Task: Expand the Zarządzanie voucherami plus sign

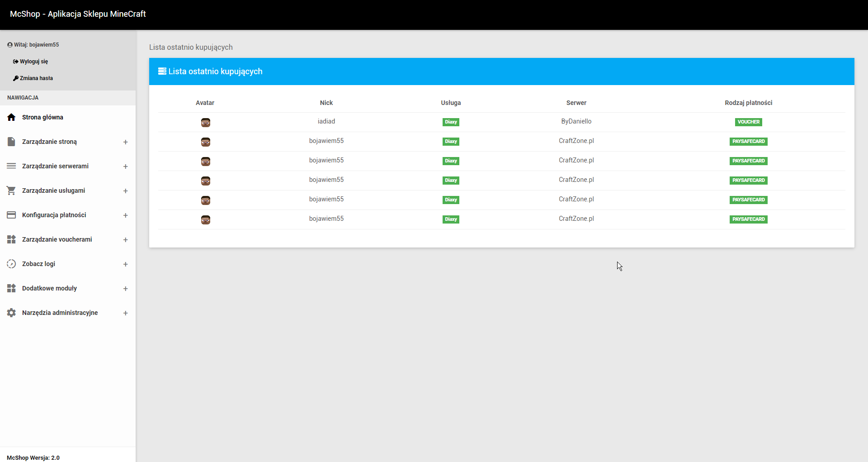Action: (126, 240)
